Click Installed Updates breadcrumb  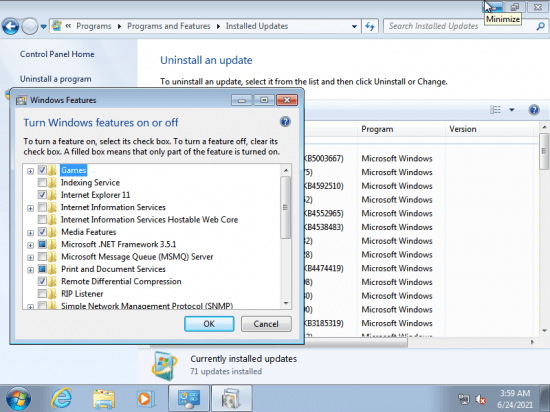point(257,26)
